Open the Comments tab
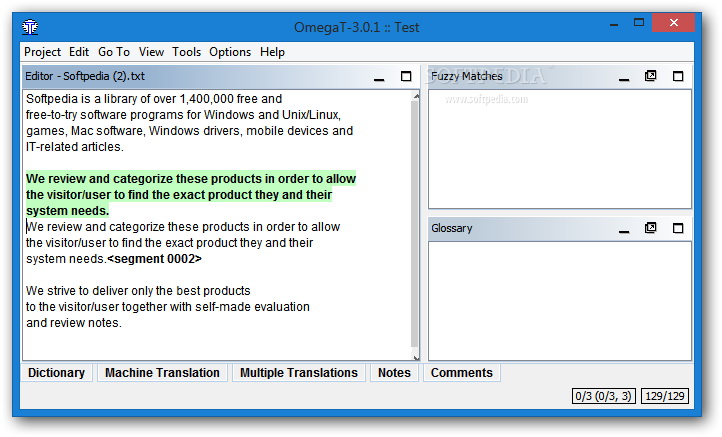 coord(461,373)
